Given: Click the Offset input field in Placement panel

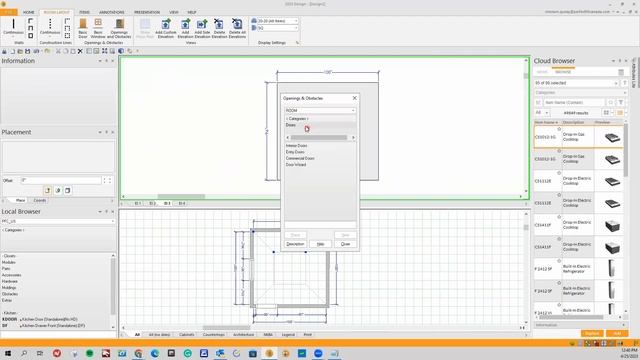Looking at the screenshot, I should pyautogui.click(x=61, y=180).
